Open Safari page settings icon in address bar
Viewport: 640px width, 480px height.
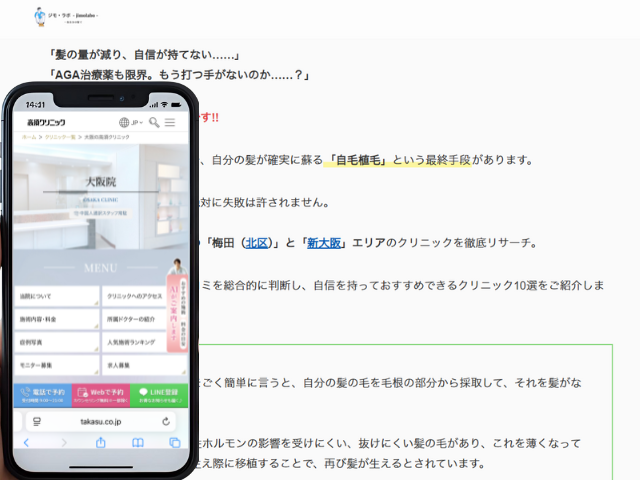click(36, 423)
